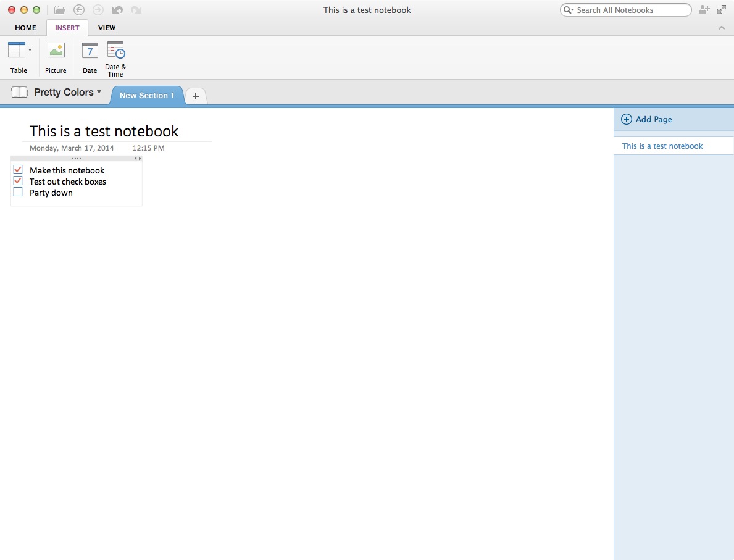Image resolution: width=734 pixels, height=560 pixels.
Task: Select the This is a test notebook page
Action: 662,146
